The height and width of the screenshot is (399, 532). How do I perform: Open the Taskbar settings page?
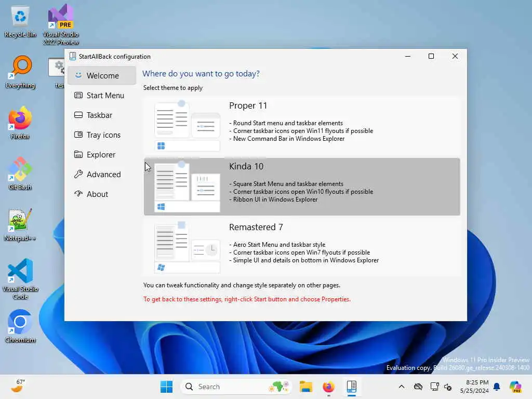pos(102,115)
